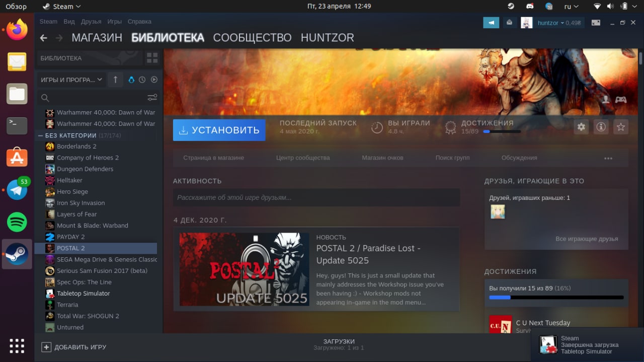The height and width of the screenshot is (362, 644).
Task: Go forward with the right arrow
Action: click(59, 38)
